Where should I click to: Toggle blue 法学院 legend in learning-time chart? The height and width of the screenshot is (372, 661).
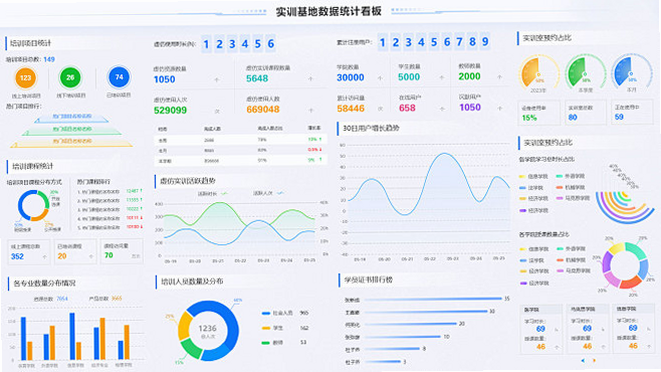click(532, 188)
